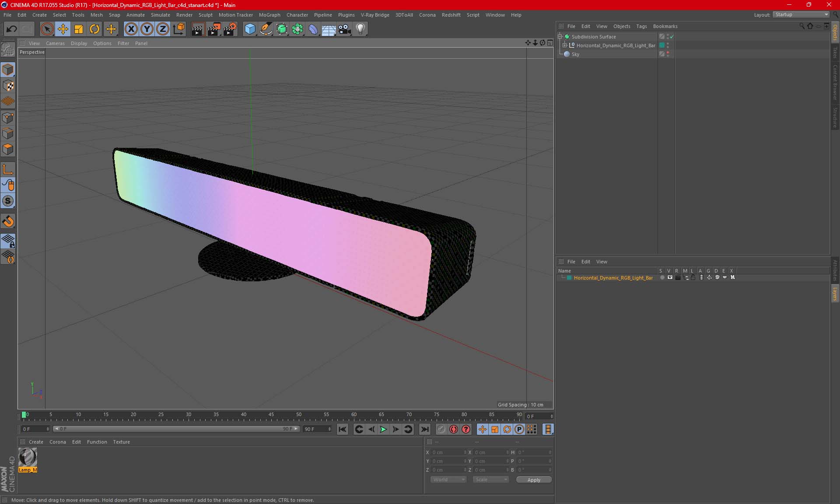Select the Rotate tool icon

coord(94,29)
